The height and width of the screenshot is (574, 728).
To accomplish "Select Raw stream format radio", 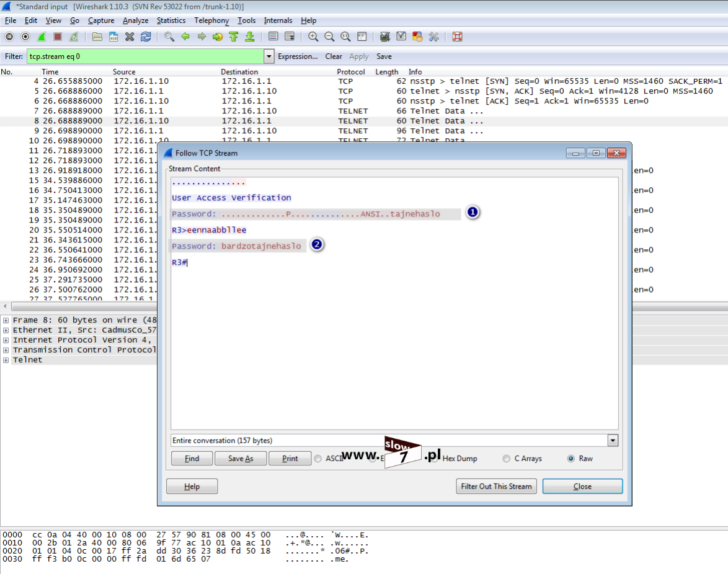I will pyautogui.click(x=571, y=459).
